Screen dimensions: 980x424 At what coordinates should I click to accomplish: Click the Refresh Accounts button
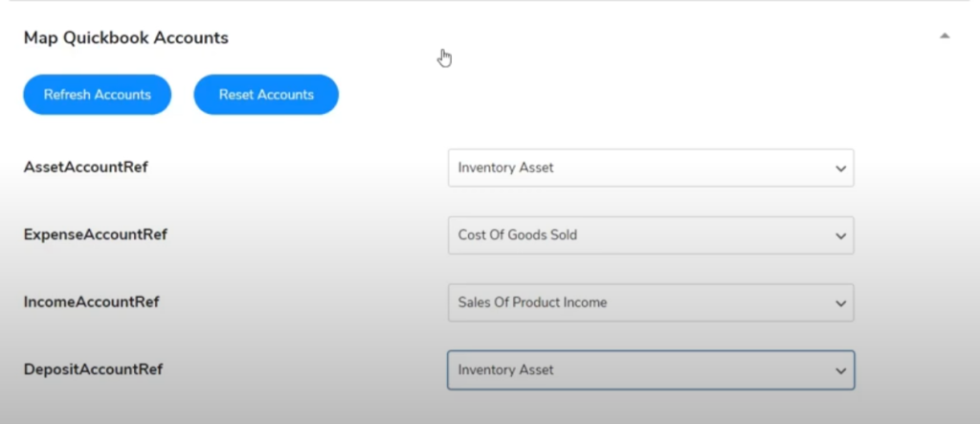[x=98, y=95]
